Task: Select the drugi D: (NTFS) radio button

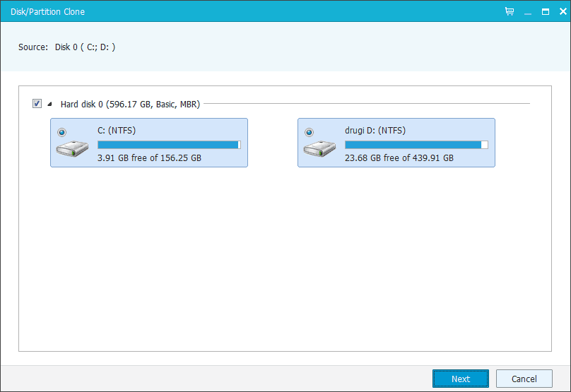Action: [309, 132]
